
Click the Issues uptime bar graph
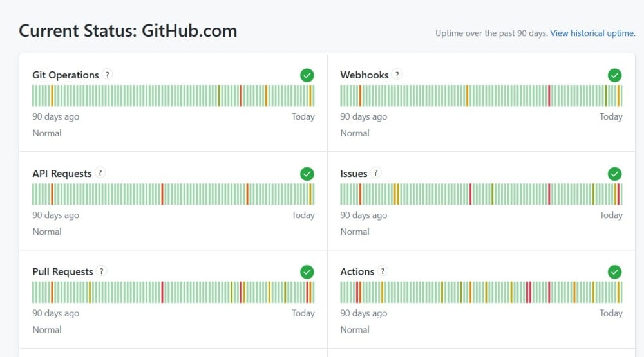click(481, 194)
